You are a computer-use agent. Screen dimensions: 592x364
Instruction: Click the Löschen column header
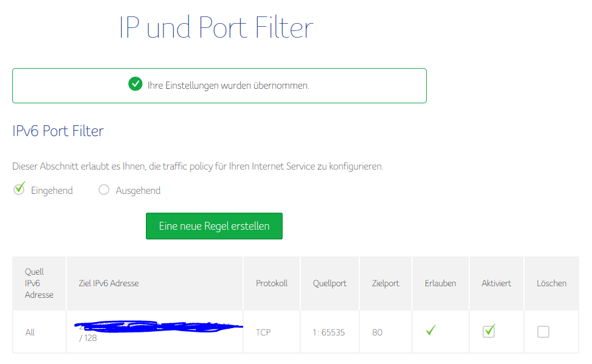pos(551,283)
